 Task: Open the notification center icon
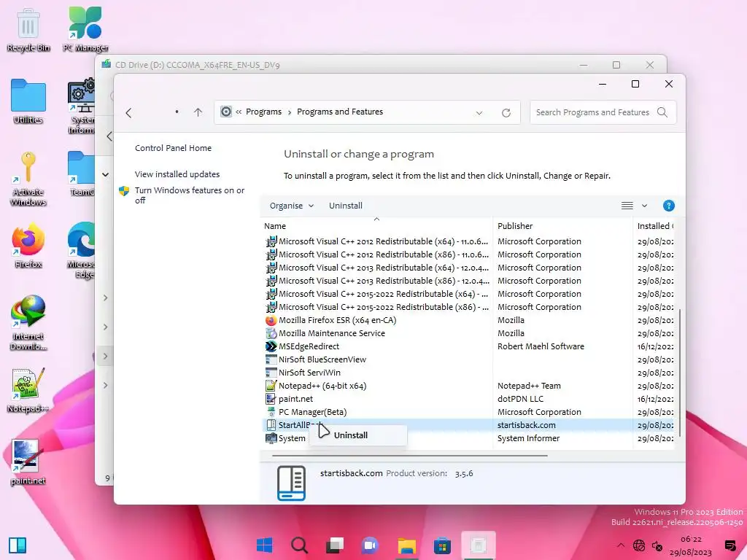(730, 545)
